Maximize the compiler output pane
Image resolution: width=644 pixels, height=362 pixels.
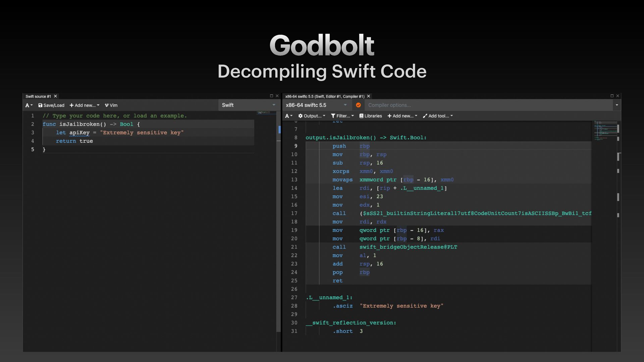(612, 96)
